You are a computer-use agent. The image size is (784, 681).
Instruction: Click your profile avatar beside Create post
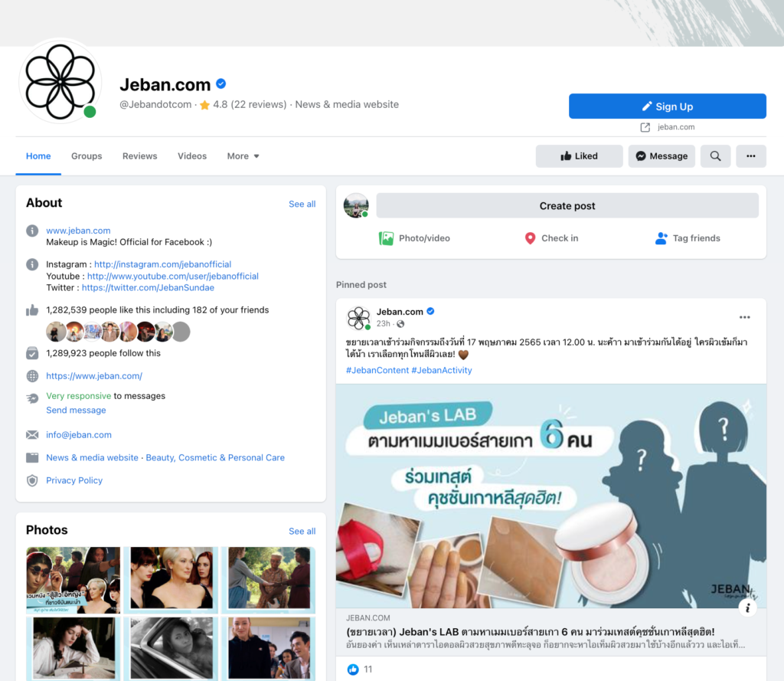coord(356,205)
